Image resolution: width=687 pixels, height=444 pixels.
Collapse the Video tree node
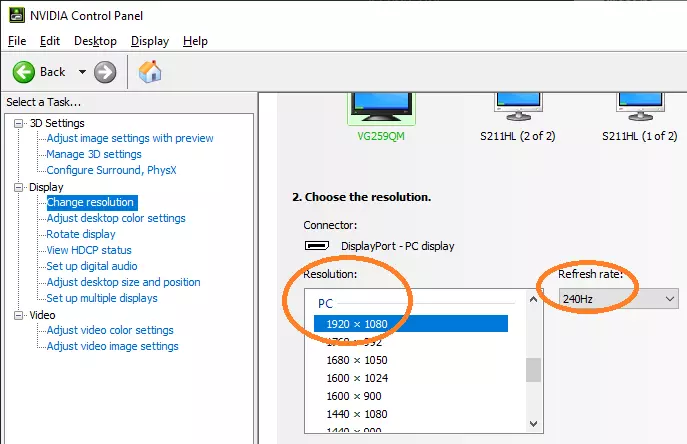point(18,315)
